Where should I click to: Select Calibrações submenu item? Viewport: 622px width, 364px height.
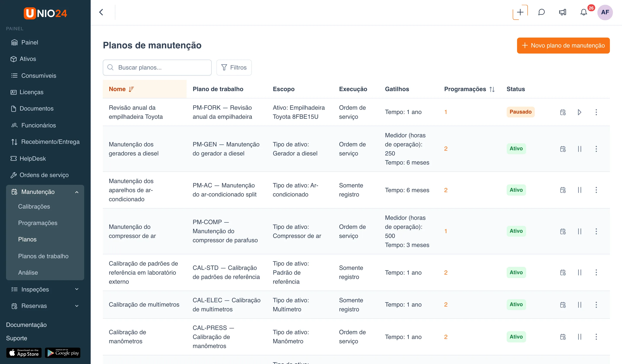point(34,207)
